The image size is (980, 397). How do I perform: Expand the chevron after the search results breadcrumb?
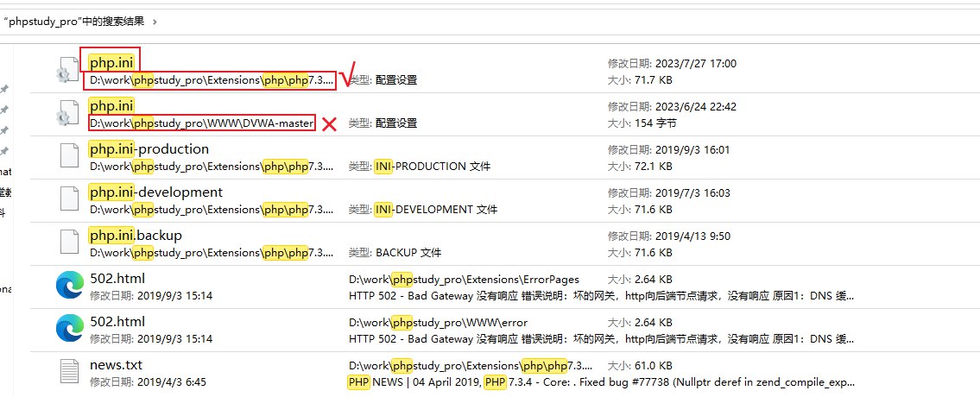point(155,22)
